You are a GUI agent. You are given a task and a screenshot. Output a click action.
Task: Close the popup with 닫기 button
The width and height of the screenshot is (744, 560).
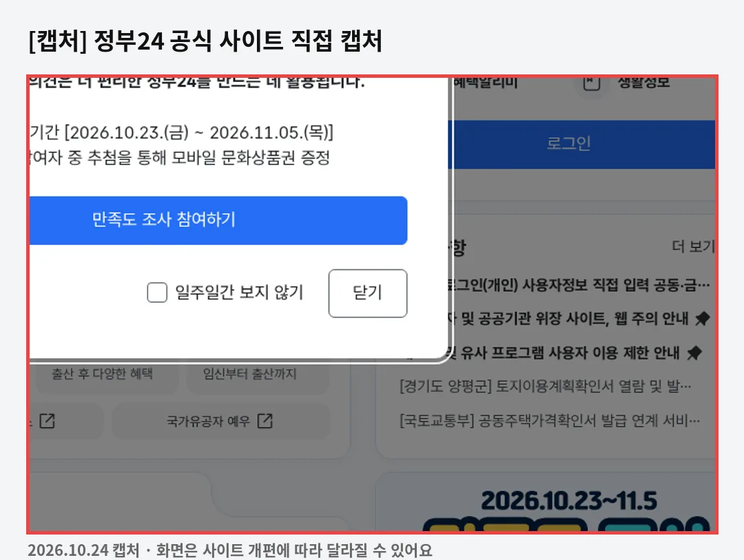pos(368,293)
